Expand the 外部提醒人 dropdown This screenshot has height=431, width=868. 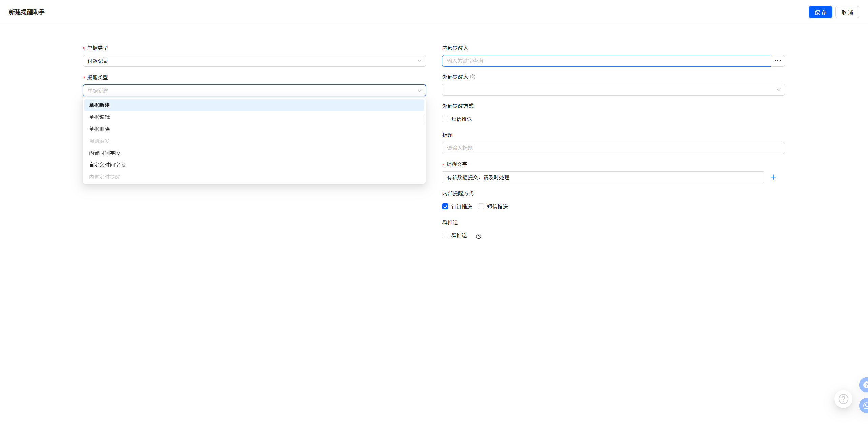613,90
